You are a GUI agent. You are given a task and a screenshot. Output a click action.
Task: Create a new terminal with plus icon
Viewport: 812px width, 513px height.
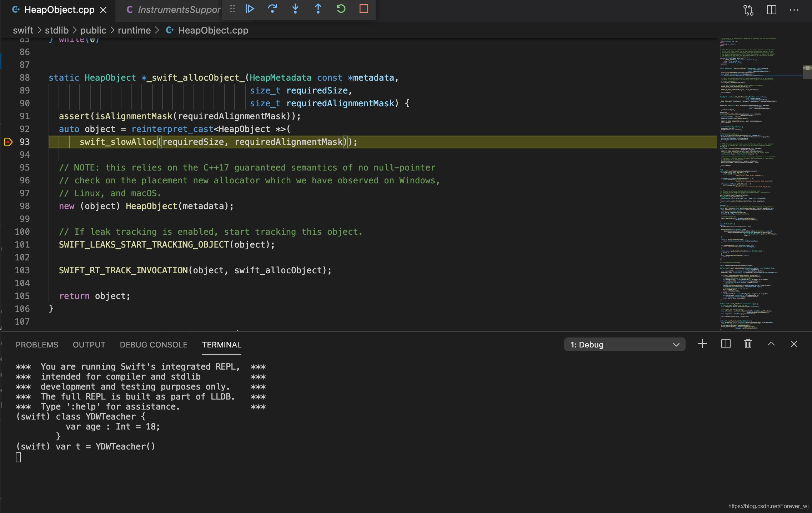pyautogui.click(x=702, y=344)
